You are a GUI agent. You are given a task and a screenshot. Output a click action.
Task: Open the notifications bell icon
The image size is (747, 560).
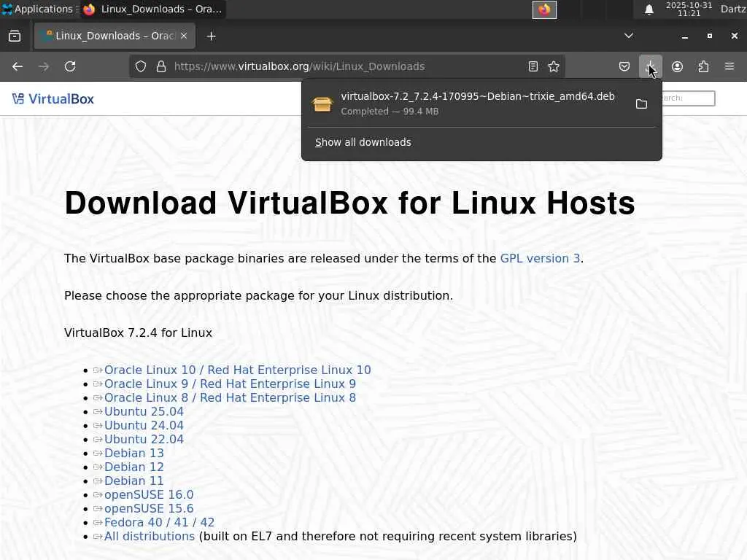(x=649, y=9)
